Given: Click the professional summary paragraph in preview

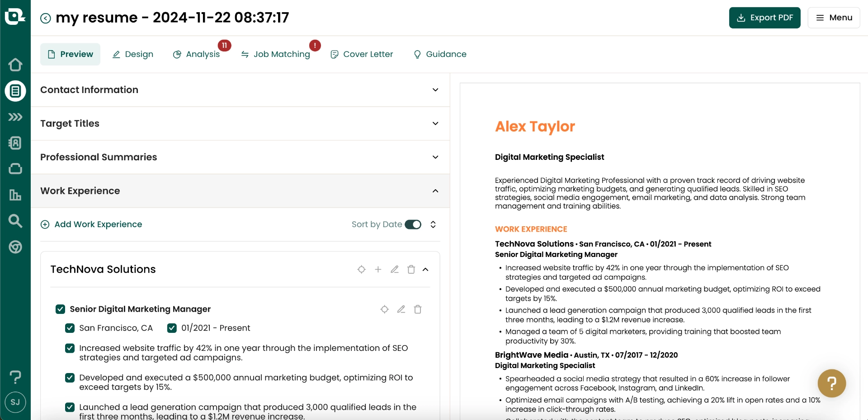Looking at the screenshot, I should (650, 193).
